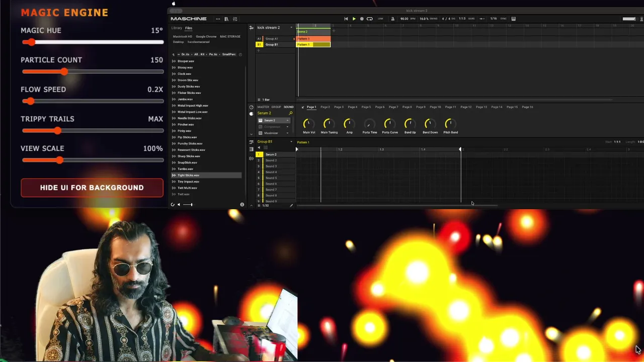Select Blooper.wav in the file list
The width and height of the screenshot is (644, 362).
pyautogui.click(x=206, y=61)
